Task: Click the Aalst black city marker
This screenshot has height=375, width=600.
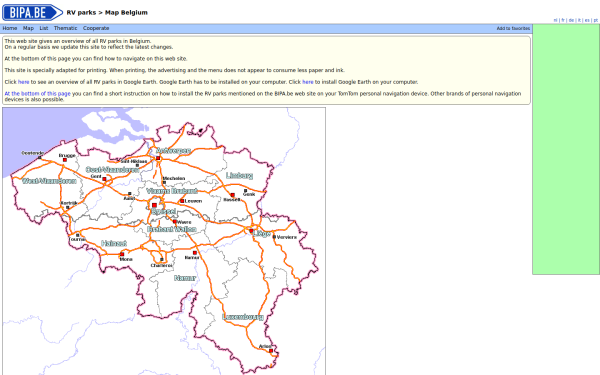Action: (129, 194)
